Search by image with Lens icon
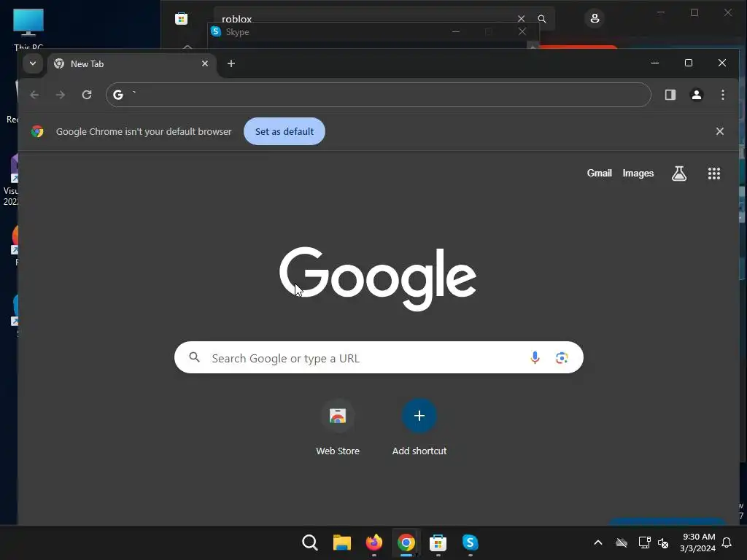747x560 pixels. 562,357
